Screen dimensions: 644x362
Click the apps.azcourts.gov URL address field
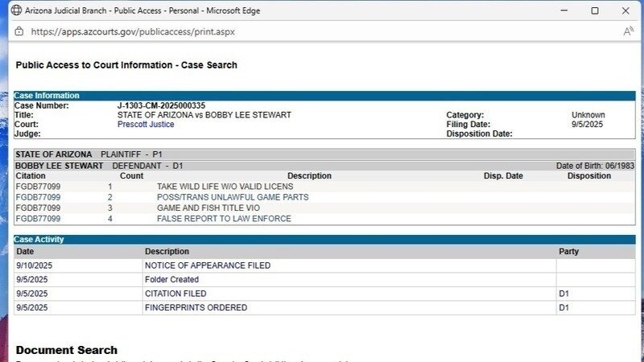click(x=133, y=32)
